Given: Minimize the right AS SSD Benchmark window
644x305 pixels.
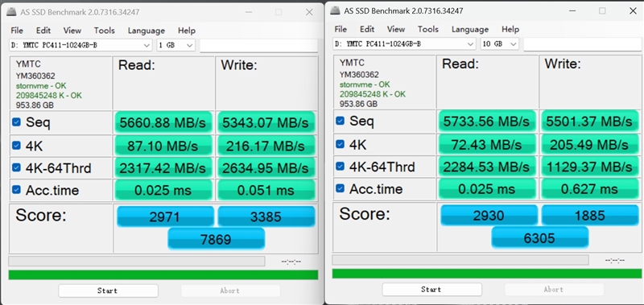Looking at the screenshot, I should [x=572, y=10].
